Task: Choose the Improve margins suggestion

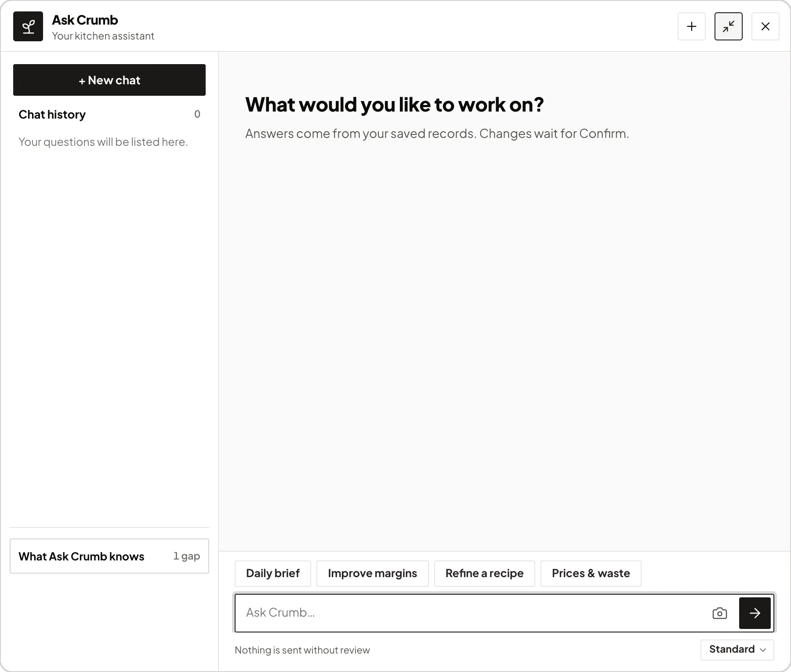Action: [x=373, y=574]
